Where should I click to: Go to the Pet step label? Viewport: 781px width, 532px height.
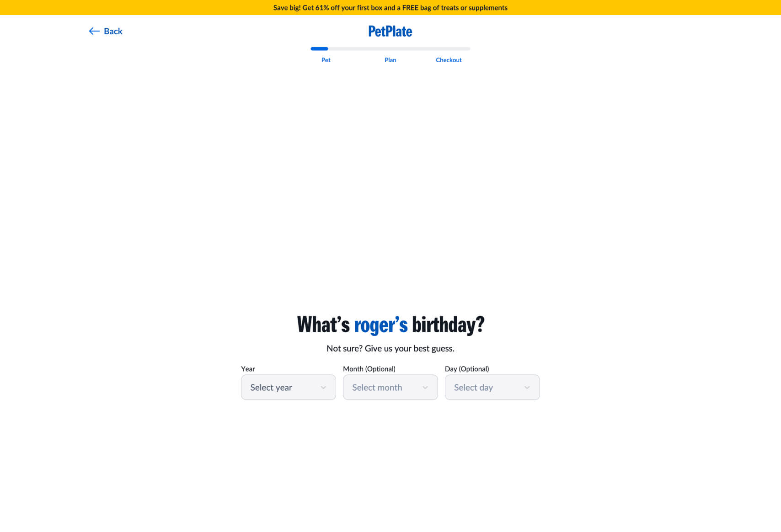point(326,60)
